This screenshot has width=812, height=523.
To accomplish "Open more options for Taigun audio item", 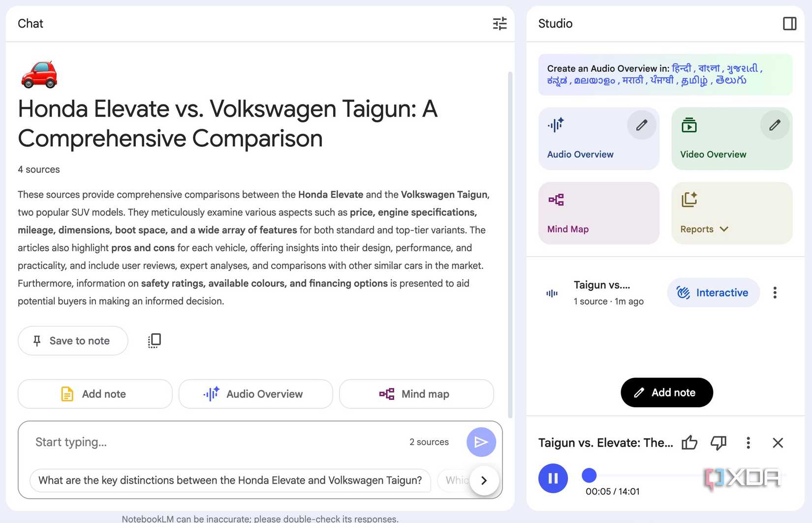I will tap(775, 293).
